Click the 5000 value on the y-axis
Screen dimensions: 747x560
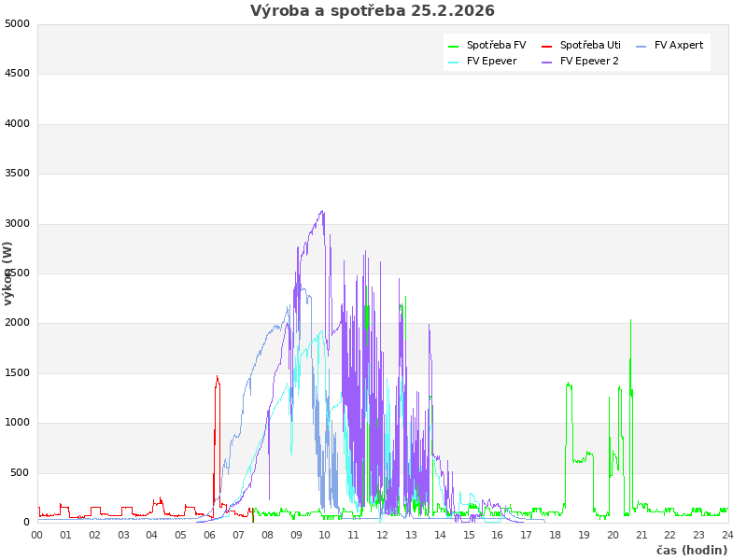[x=18, y=23]
